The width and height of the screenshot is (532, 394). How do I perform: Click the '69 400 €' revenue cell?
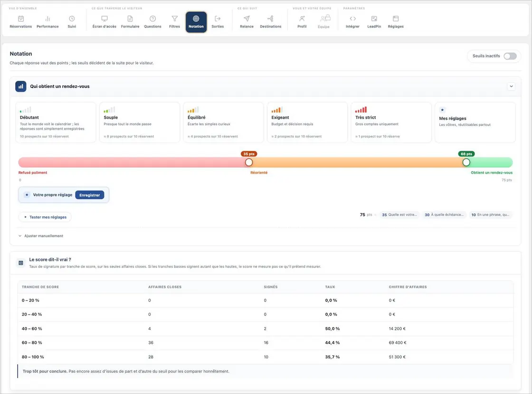(398, 343)
